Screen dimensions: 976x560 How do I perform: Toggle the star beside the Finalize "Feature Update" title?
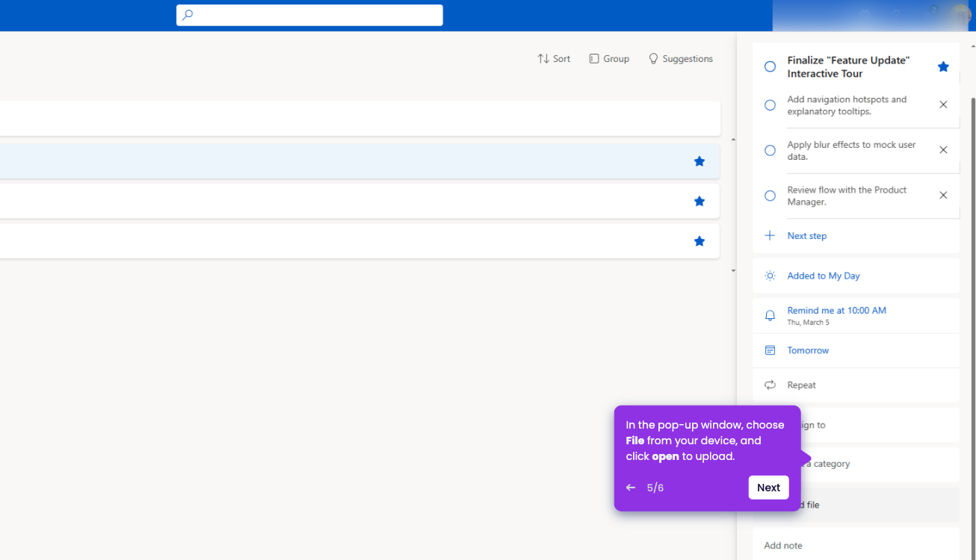pyautogui.click(x=943, y=67)
